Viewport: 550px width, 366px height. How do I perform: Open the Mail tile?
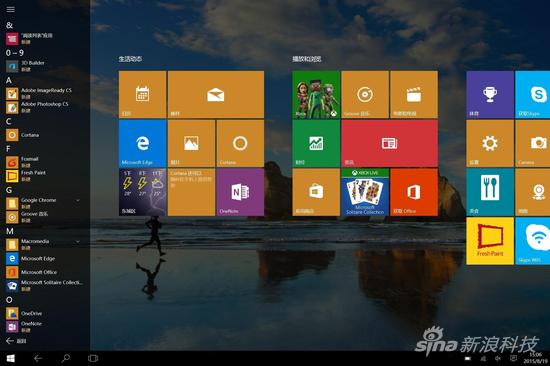click(216, 94)
